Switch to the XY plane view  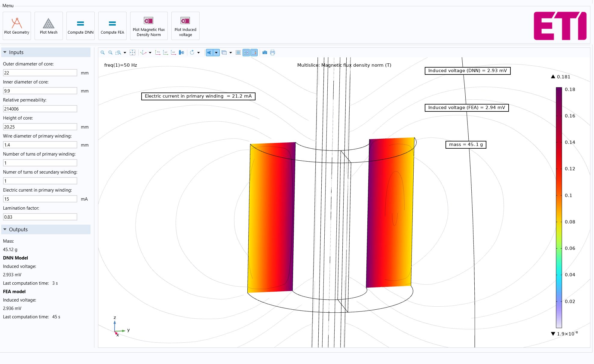(x=158, y=53)
